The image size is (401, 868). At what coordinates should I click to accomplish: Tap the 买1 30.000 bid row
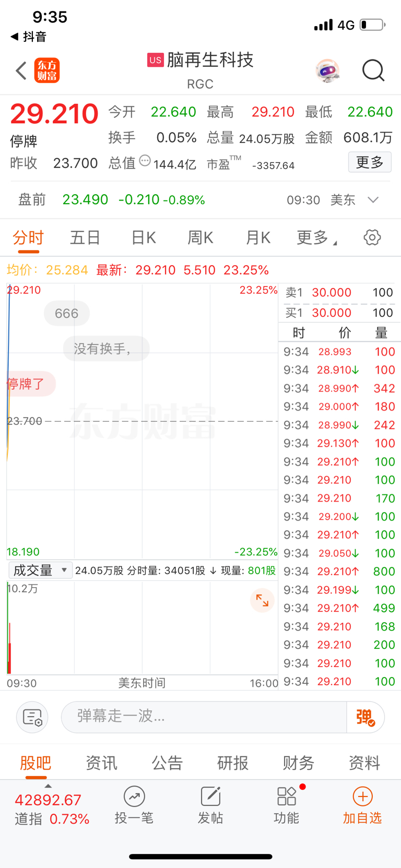click(x=339, y=313)
